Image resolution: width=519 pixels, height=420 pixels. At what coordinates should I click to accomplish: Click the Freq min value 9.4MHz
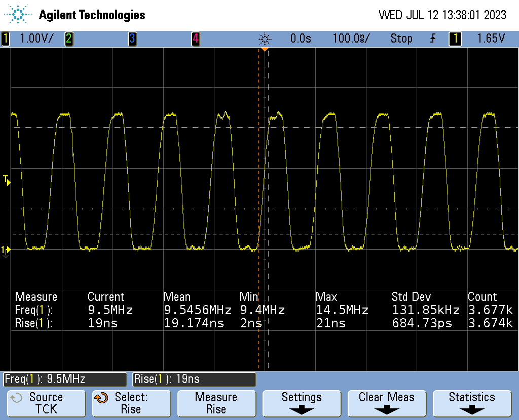pyautogui.click(x=263, y=310)
